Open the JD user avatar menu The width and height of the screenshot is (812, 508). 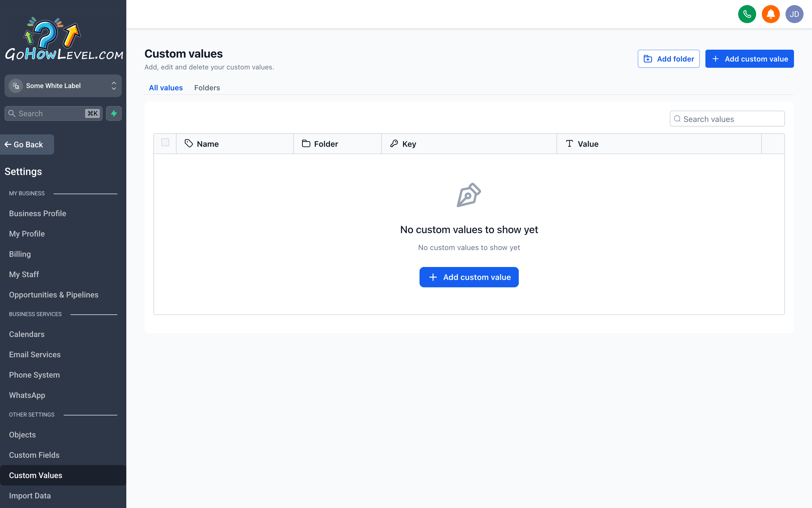(x=794, y=14)
